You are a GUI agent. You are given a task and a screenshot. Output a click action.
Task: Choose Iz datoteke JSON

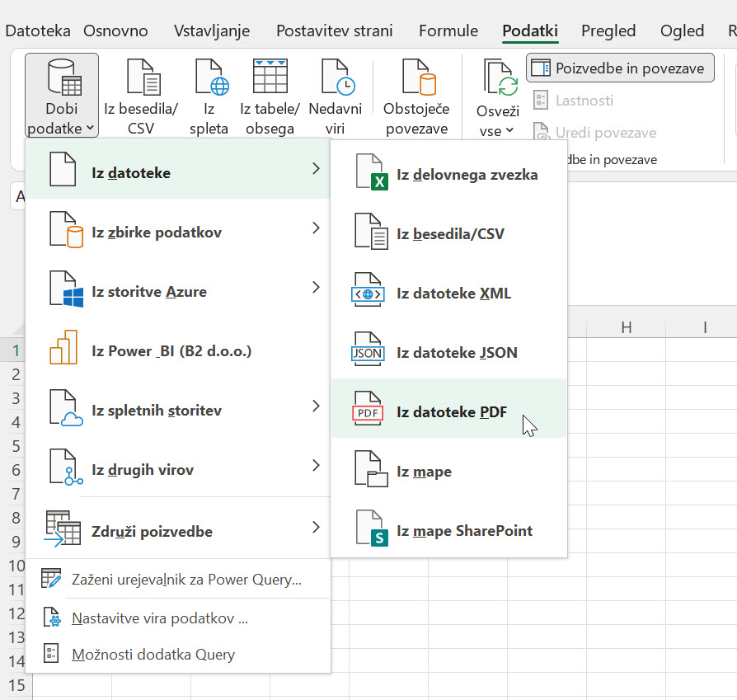pos(448,352)
